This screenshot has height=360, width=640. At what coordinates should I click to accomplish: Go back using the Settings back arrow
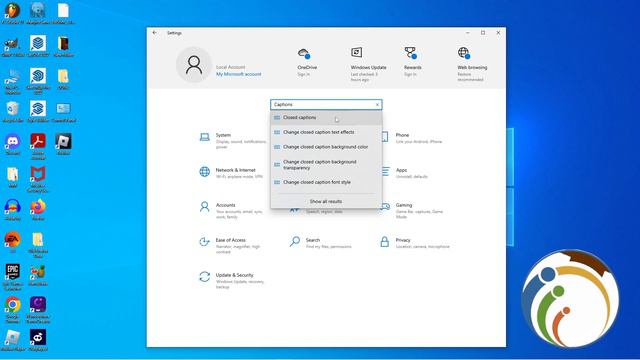point(155,33)
